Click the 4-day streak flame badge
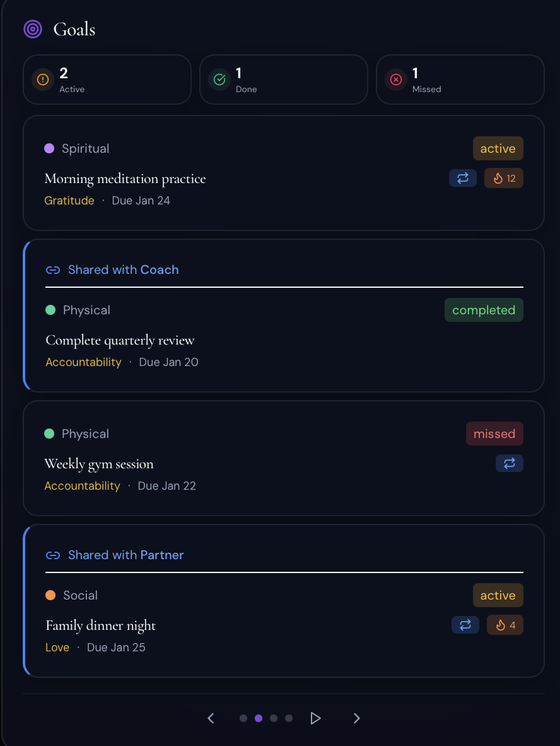The width and height of the screenshot is (560, 746). tap(505, 625)
